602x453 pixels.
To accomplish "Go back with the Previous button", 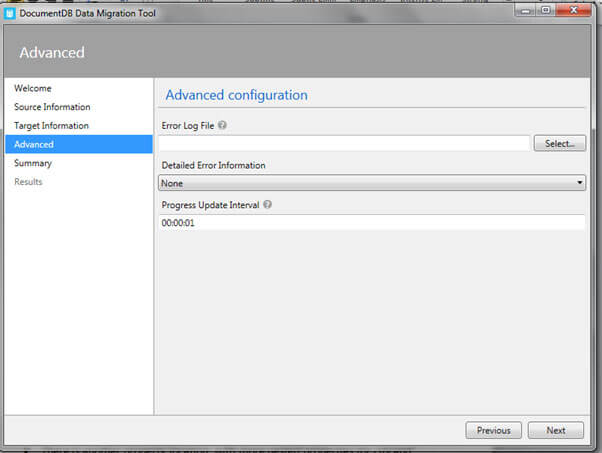I will coord(493,430).
